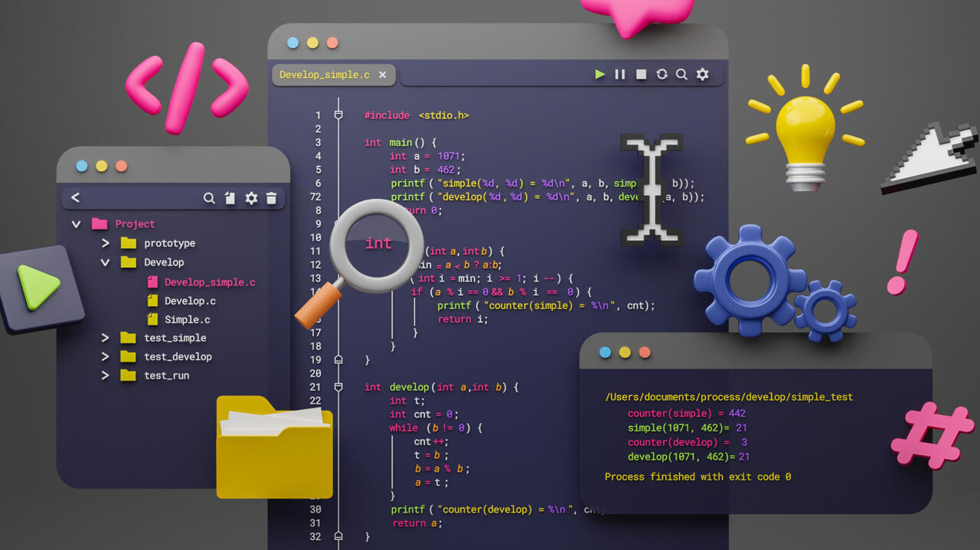Image resolution: width=980 pixels, height=550 pixels.
Task: Expand the test_simple folder
Action: [106, 338]
